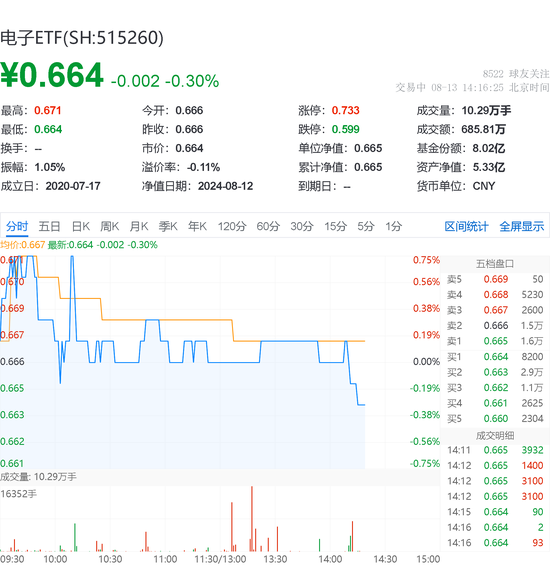Viewport: 550px width, 584px height.
Task: Click the 成立日 date 2020-07-17
Action: click(x=73, y=186)
